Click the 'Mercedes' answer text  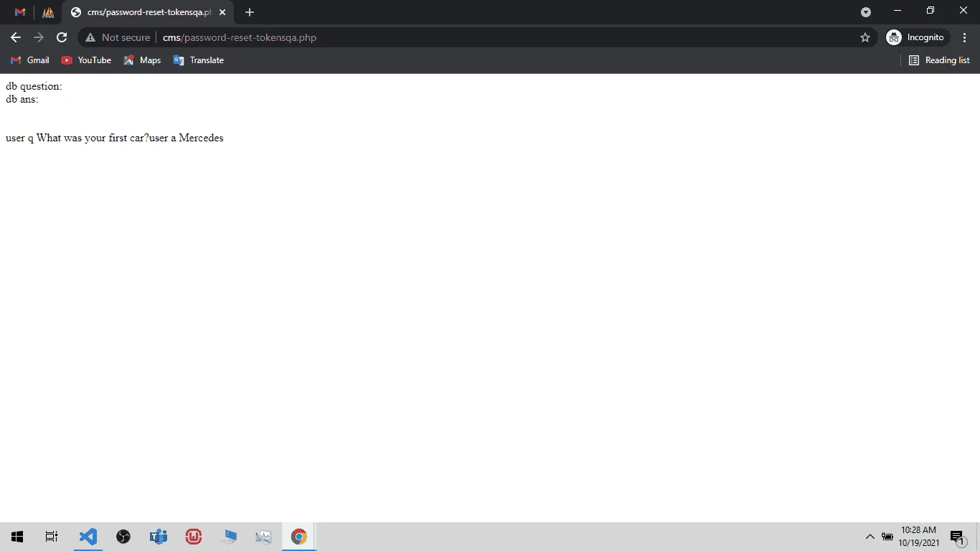coord(201,138)
